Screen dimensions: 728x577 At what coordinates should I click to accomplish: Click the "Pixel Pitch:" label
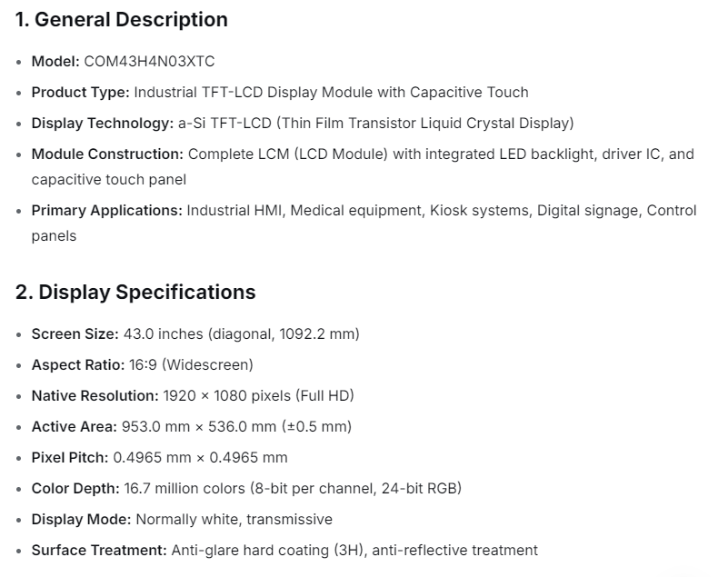coord(70,457)
